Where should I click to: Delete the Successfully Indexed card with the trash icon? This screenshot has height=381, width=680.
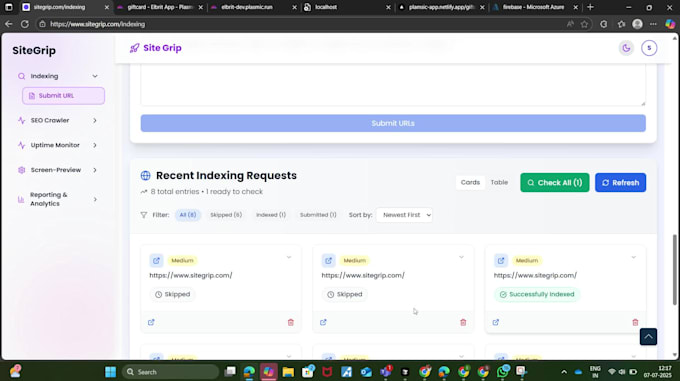(635, 322)
